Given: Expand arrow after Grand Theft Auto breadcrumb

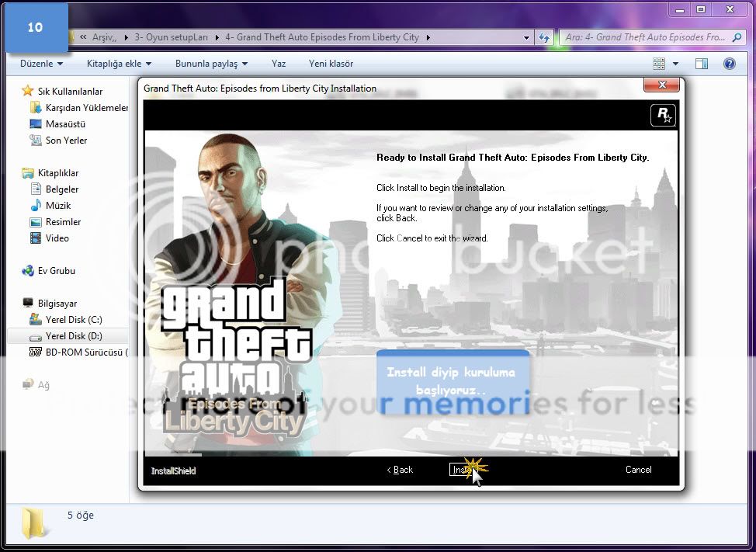Looking at the screenshot, I should tap(428, 37).
